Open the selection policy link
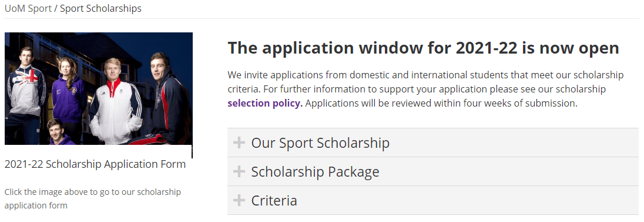 click(265, 103)
